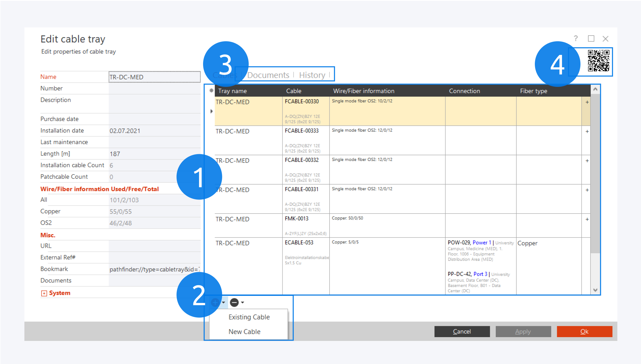
Task: Click the help question mark icon
Action: [576, 38]
